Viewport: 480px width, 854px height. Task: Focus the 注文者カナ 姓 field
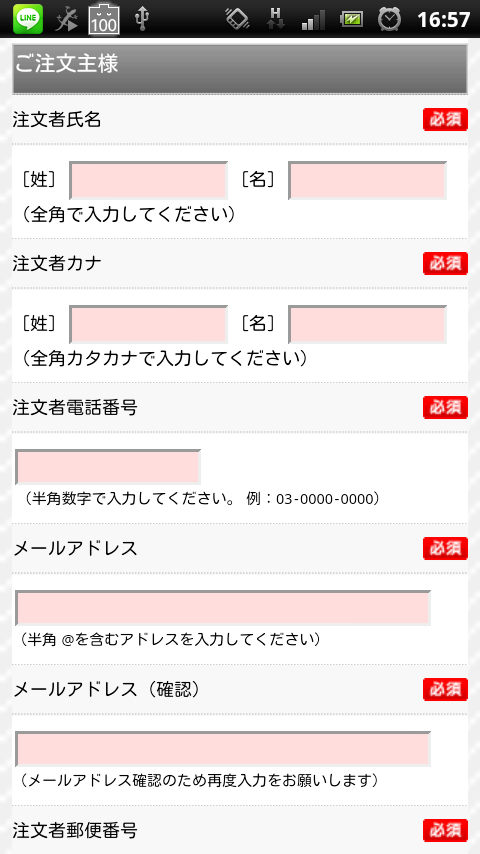point(148,324)
